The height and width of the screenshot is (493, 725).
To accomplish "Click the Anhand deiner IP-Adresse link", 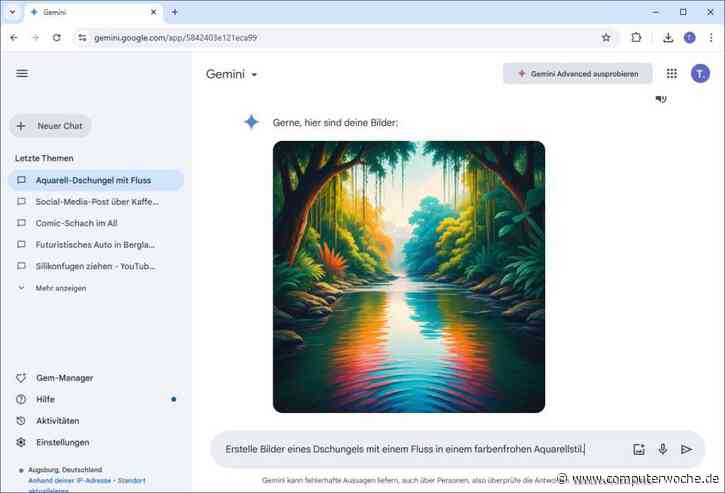I will click(x=87, y=481).
